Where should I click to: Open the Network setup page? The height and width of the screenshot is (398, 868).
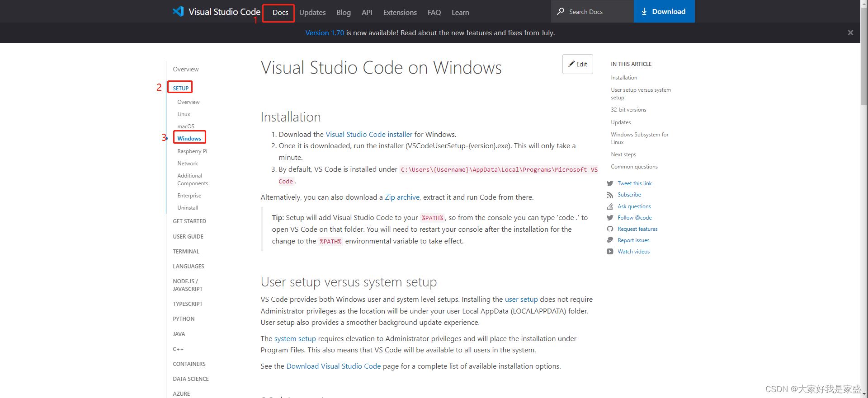coord(188,164)
